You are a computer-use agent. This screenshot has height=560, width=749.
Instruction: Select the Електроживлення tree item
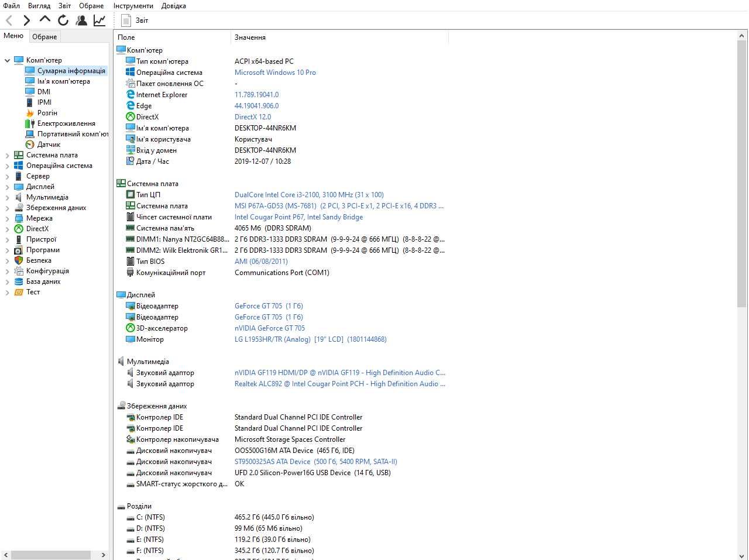tap(66, 123)
